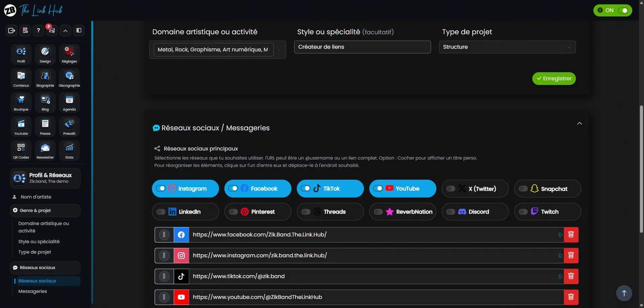Open the Design section icon
This screenshot has height=308, width=644.
click(45, 54)
